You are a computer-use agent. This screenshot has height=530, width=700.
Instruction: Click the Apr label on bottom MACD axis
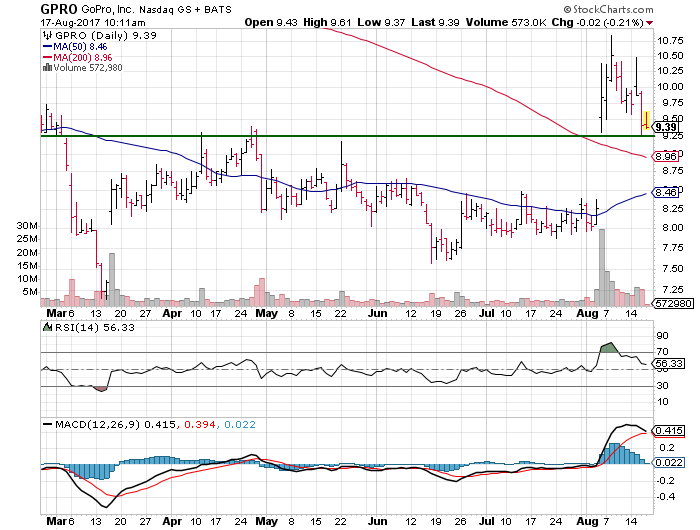[172, 522]
